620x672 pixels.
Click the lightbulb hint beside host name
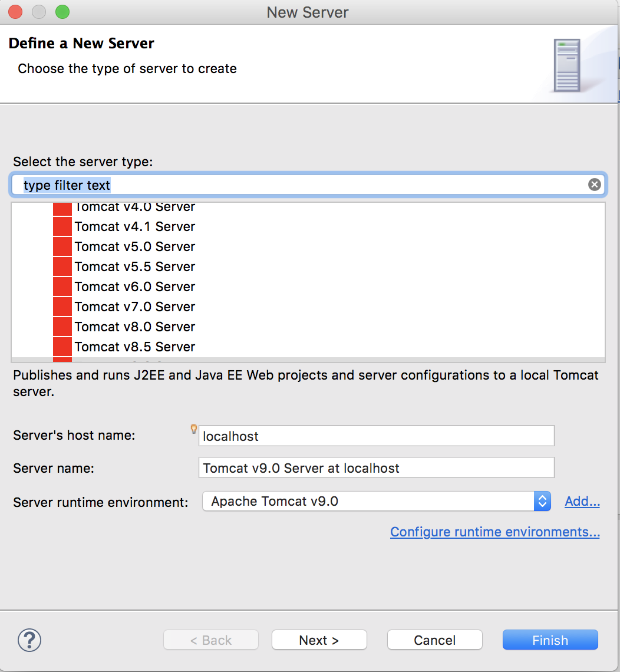point(193,429)
